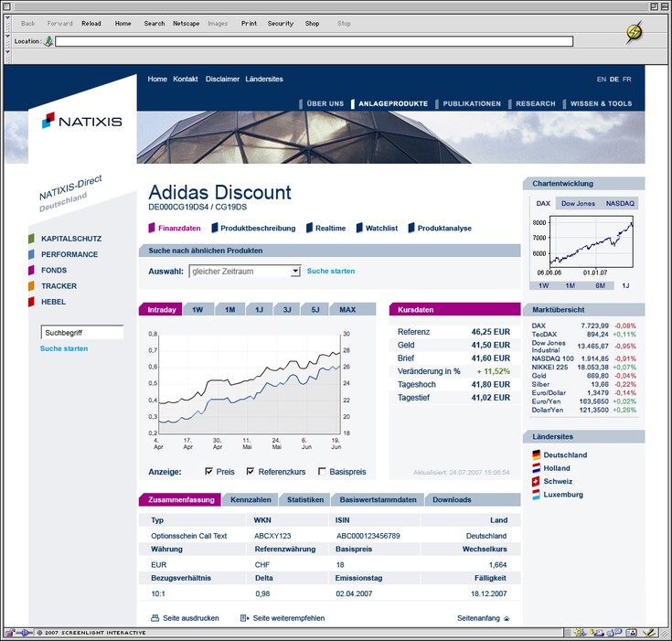Viewport: 672px width, 641px height.
Task: Select the 1J range under DAX chart
Action: (625, 285)
